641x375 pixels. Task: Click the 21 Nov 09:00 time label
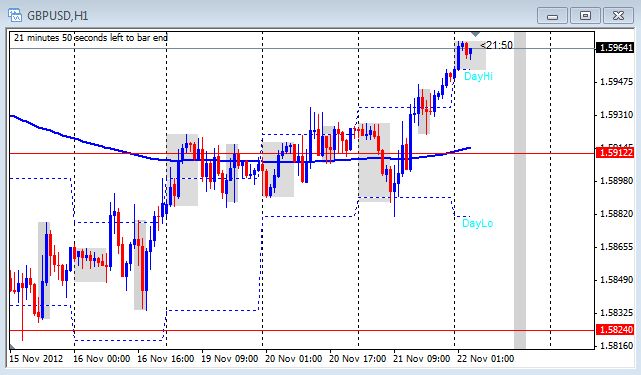coord(421,359)
